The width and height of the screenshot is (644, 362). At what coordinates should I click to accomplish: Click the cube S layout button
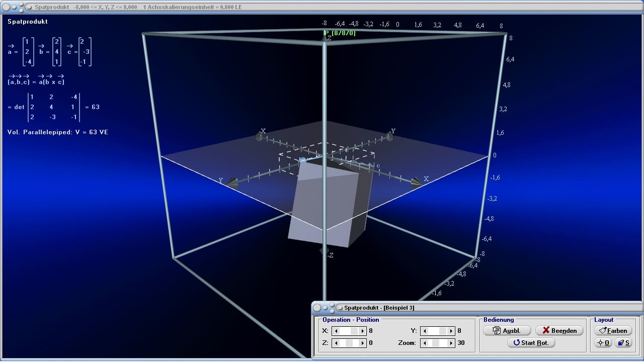click(x=623, y=342)
